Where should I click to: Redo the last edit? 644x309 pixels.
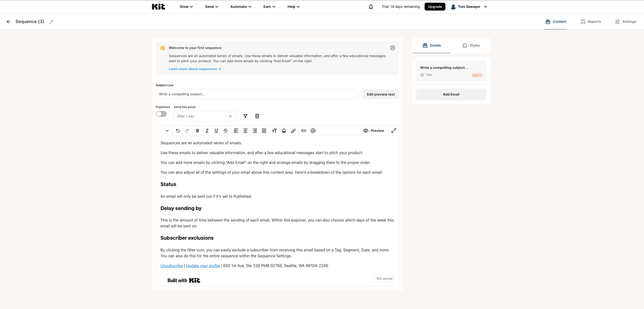(187, 131)
